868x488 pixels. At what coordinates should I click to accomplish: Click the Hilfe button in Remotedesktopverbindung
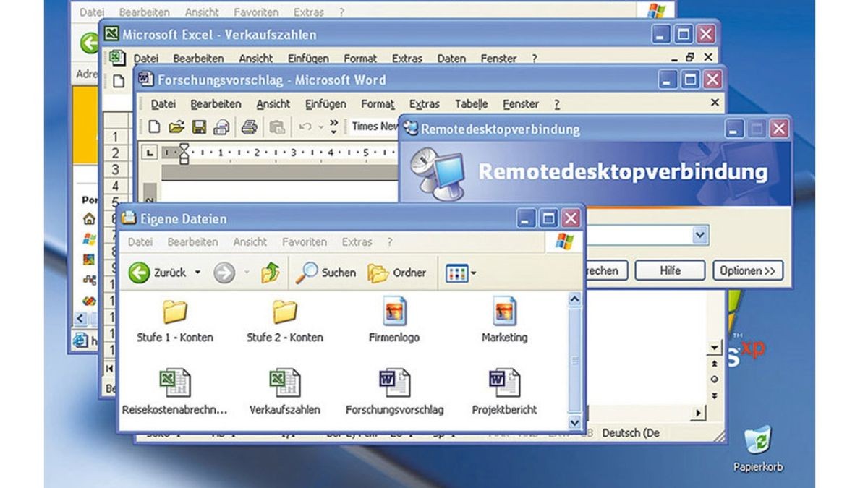tap(670, 271)
